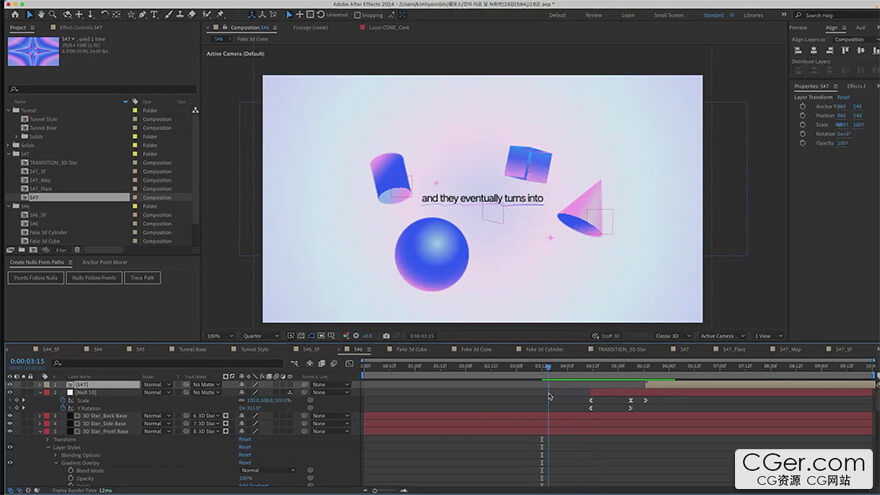Click the align left edges icon
The image size is (880, 495).
[798, 51]
